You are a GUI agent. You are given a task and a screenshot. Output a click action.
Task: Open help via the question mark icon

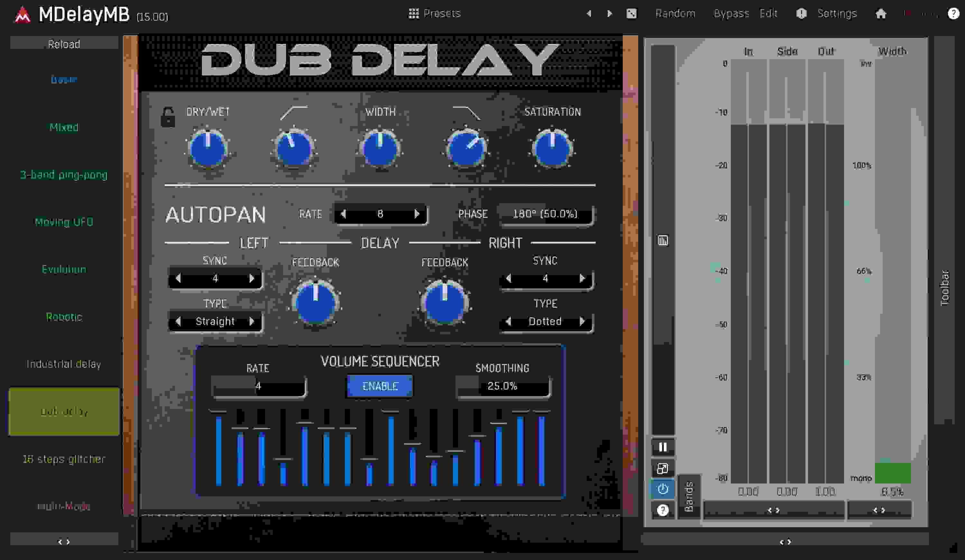[x=953, y=14]
